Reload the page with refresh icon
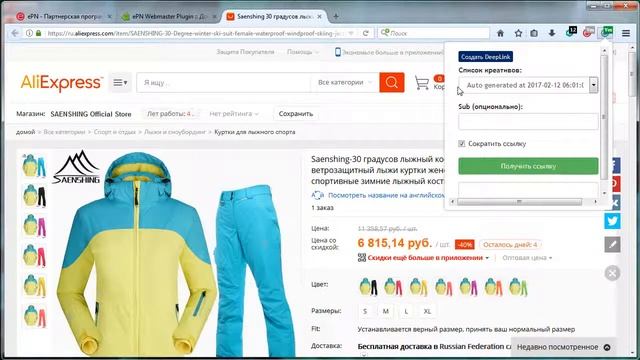 (366, 33)
